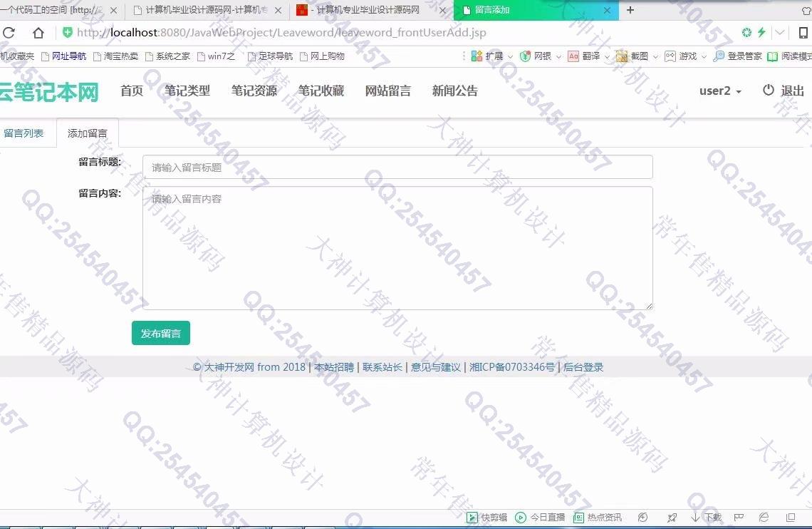This screenshot has height=529, width=812.
Task: Click the 云笔记本网 site logo
Action: (48, 92)
